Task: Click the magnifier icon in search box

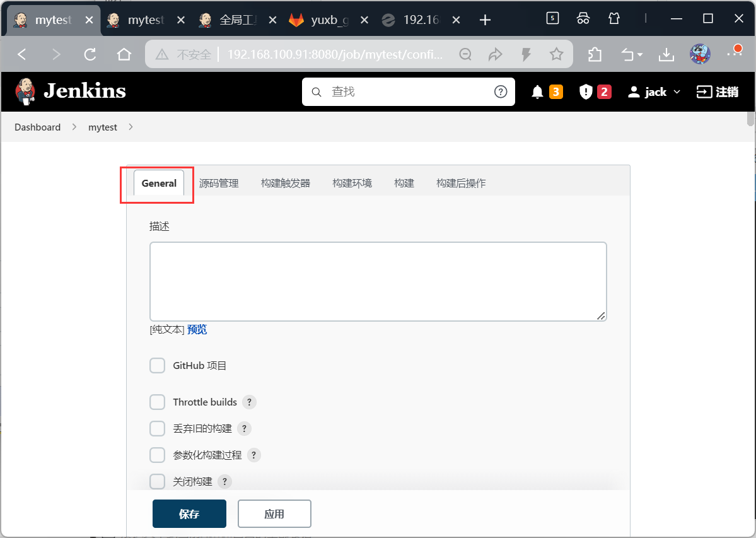Action: point(317,91)
